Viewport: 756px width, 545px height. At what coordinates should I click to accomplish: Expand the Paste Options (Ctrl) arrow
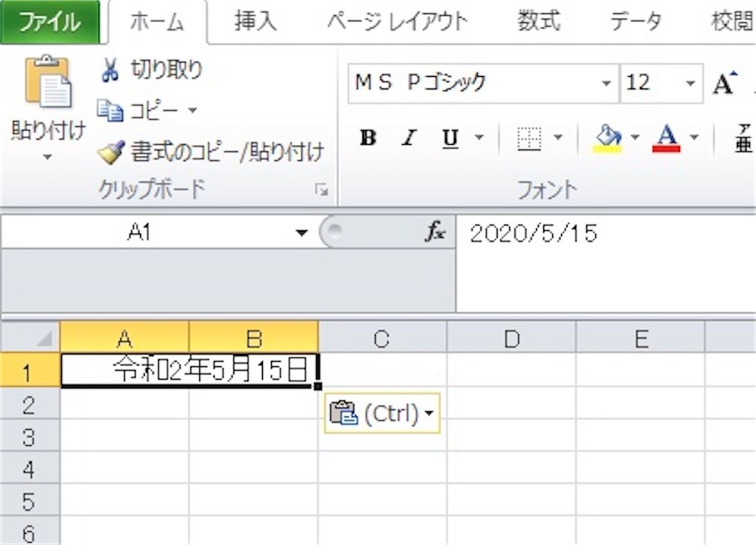[429, 414]
